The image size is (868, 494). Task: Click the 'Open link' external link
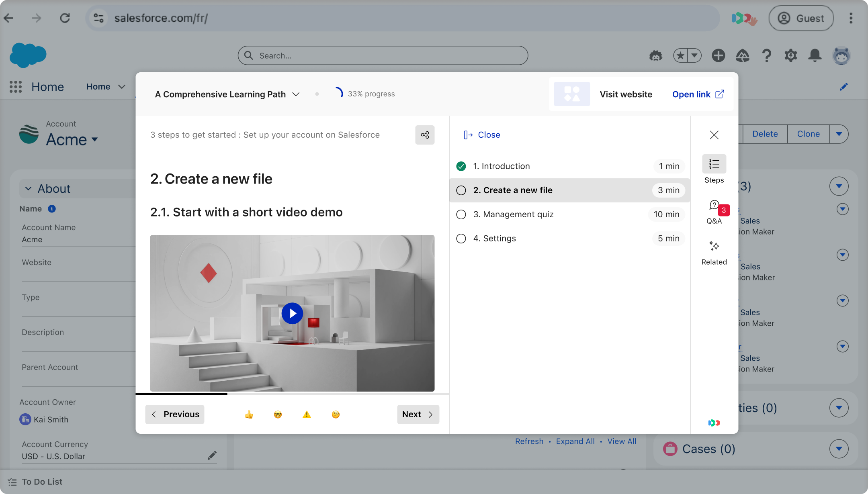pyautogui.click(x=698, y=94)
